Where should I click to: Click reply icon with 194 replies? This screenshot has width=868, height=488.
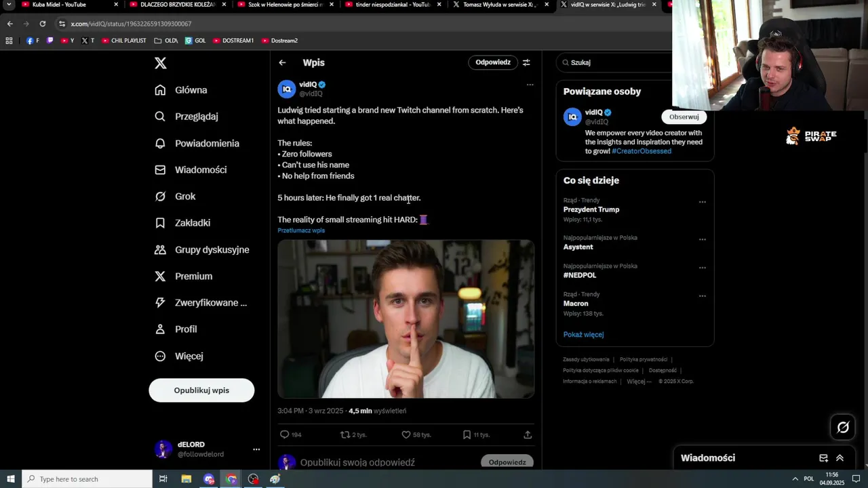285,434
